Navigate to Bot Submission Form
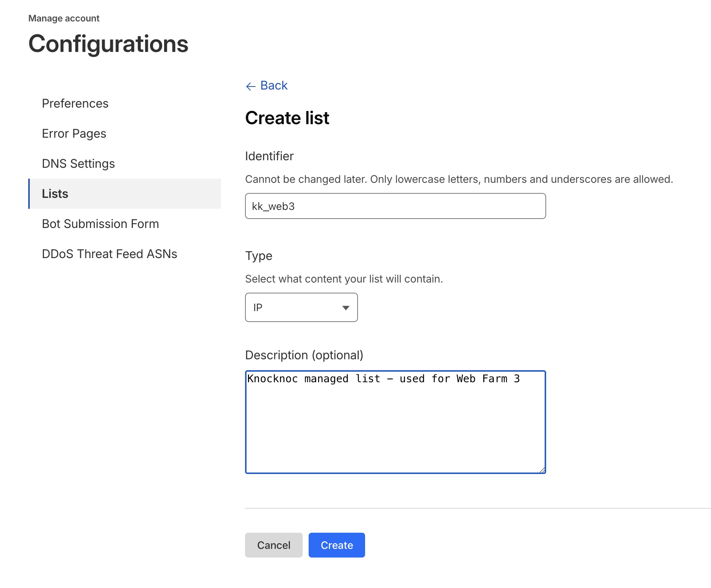This screenshot has width=711, height=588. (100, 224)
